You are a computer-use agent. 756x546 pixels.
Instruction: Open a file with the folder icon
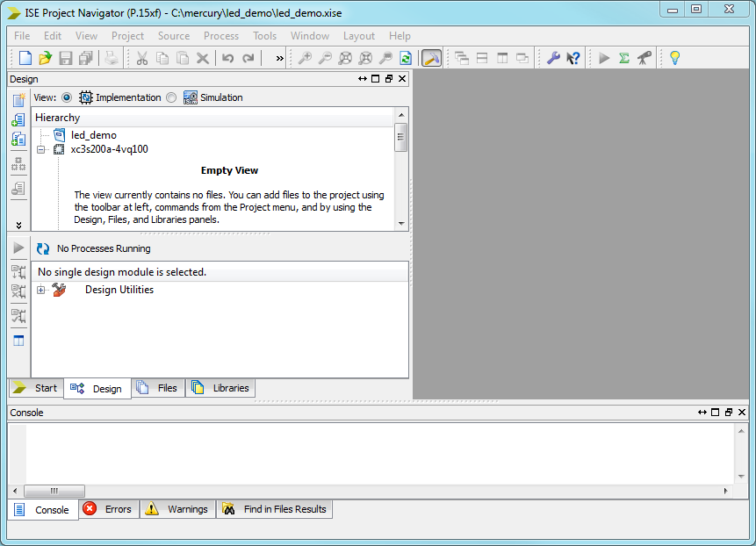pyautogui.click(x=46, y=58)
